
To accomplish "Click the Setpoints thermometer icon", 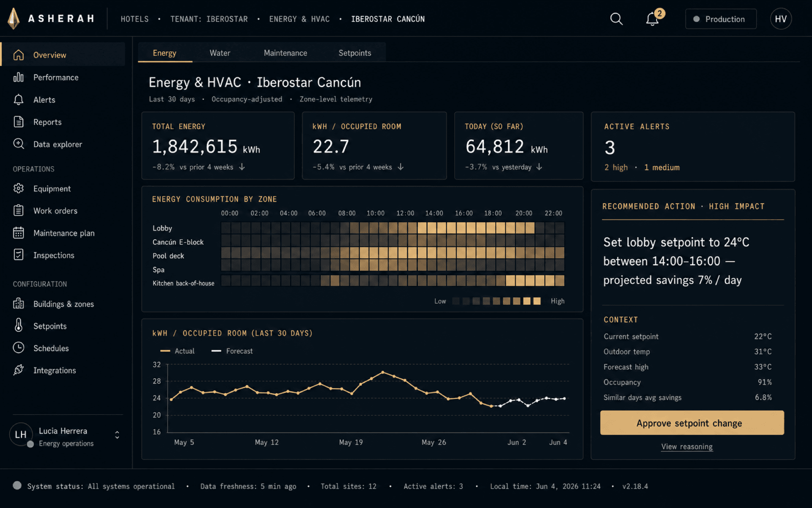I will point(19,325).
